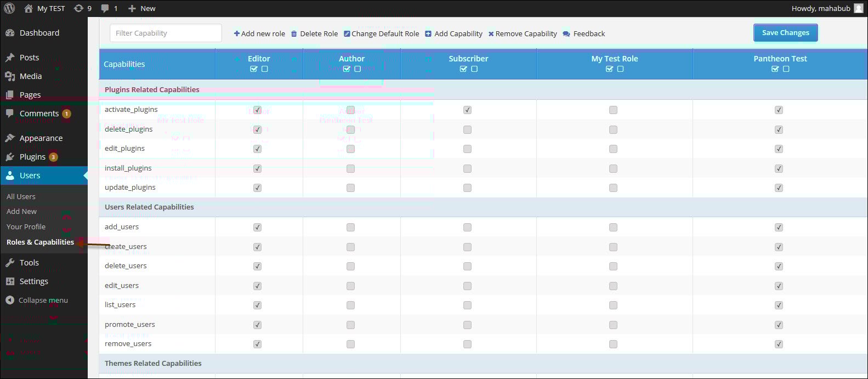
Task: Toggle install_plugins for Author
Action: click(350, 169)
